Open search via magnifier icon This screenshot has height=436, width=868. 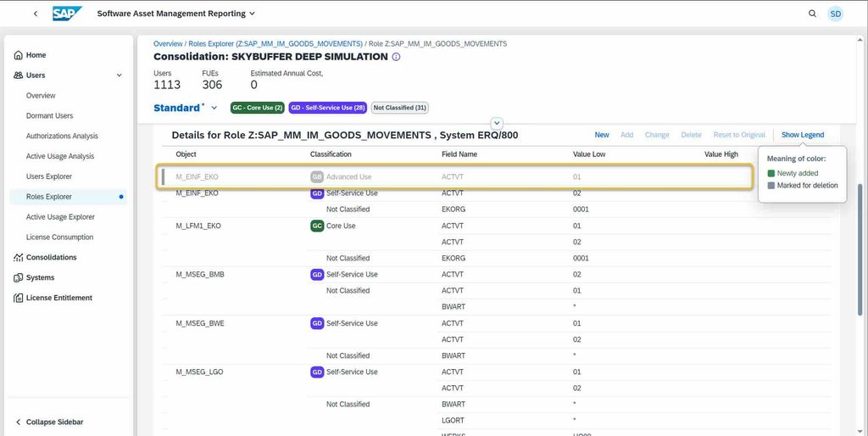click(x=812, y=14)
